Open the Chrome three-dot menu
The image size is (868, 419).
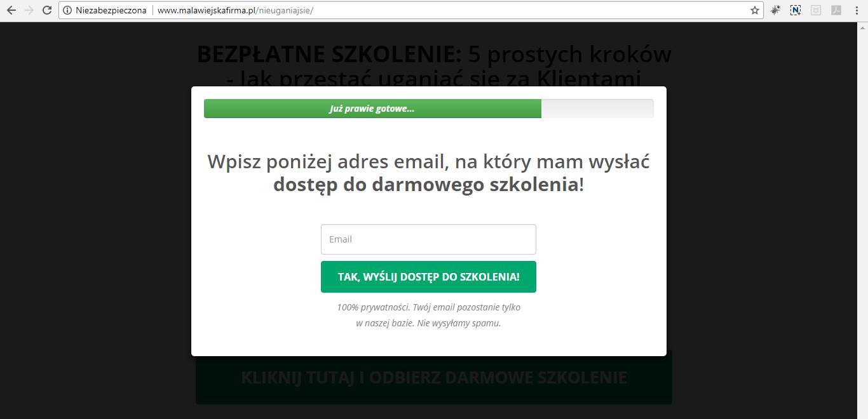click(856, 10)
